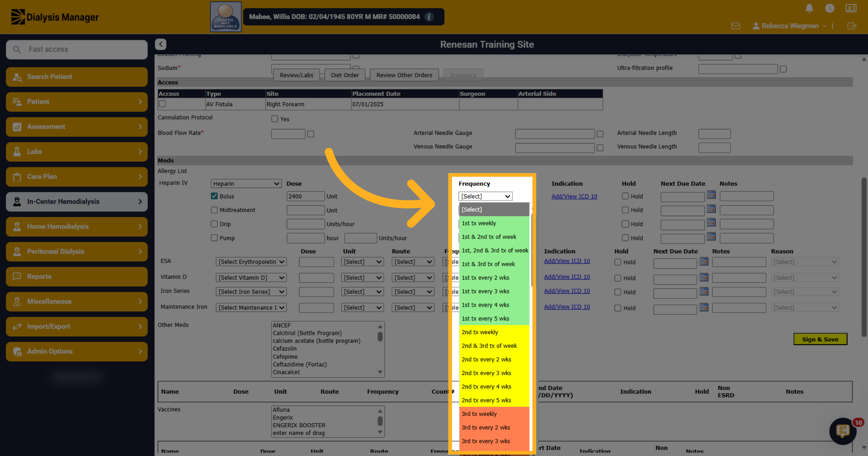Open the contact card icon in header
Screen dimensions: 868x456
coord(851,8)
